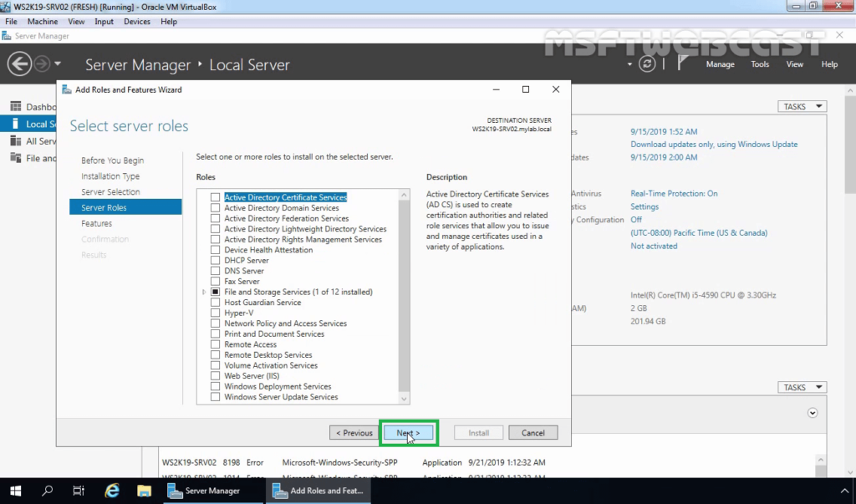Image resolution: width=856 pixels, height=504 pixels.
Task: Open the VirtualBox Input menu
Action: (x=104, y=21)
